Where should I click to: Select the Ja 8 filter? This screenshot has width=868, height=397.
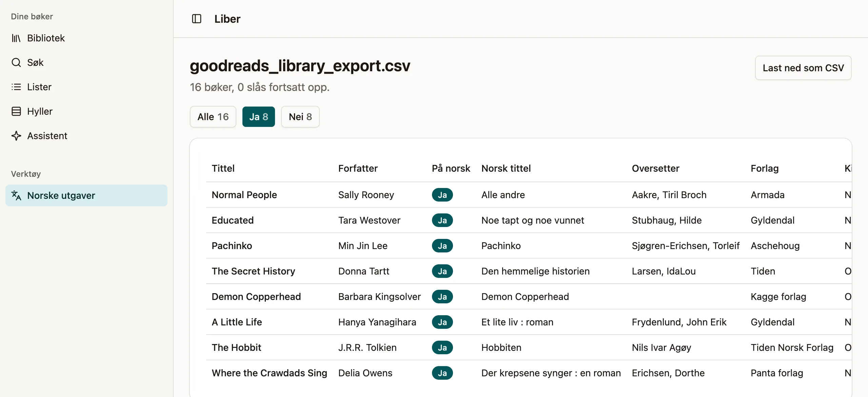pos(259,117)
